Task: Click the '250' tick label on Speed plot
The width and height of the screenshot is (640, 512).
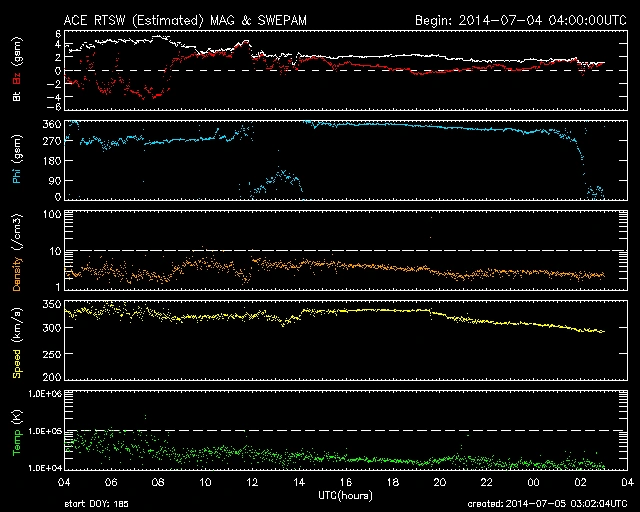Action: [52, 354]
